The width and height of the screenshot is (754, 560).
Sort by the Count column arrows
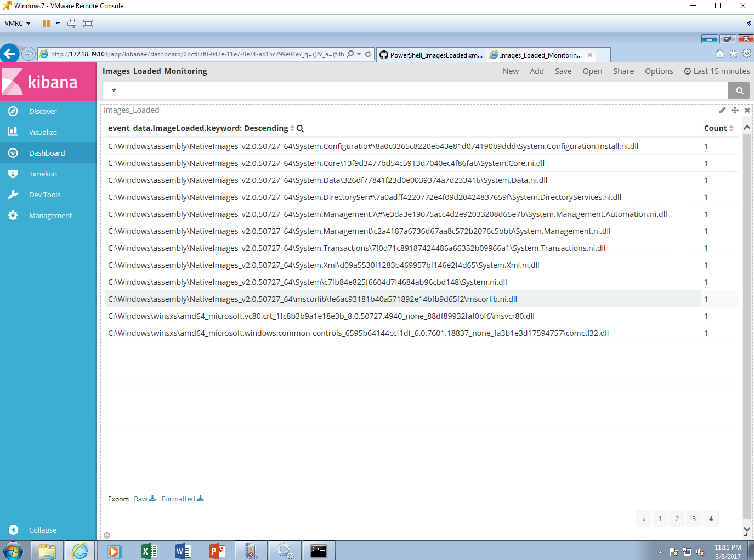pyautogui.click(x=731, y=128)
